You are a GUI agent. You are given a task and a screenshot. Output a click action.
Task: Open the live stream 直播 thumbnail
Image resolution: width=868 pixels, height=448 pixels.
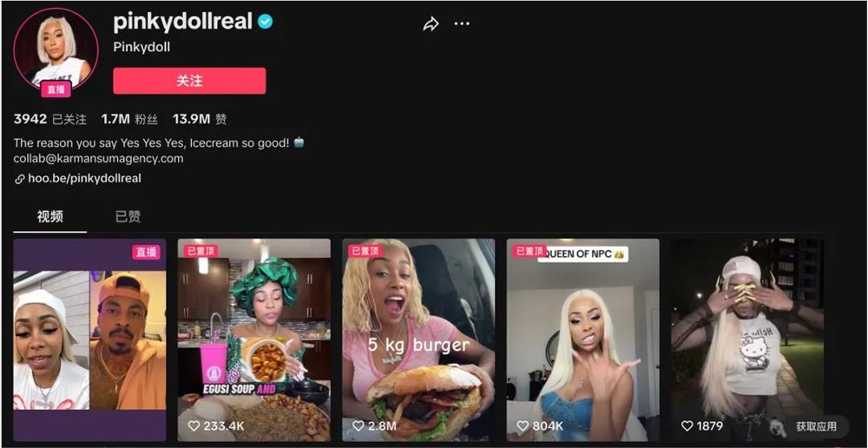coord(89,340)
